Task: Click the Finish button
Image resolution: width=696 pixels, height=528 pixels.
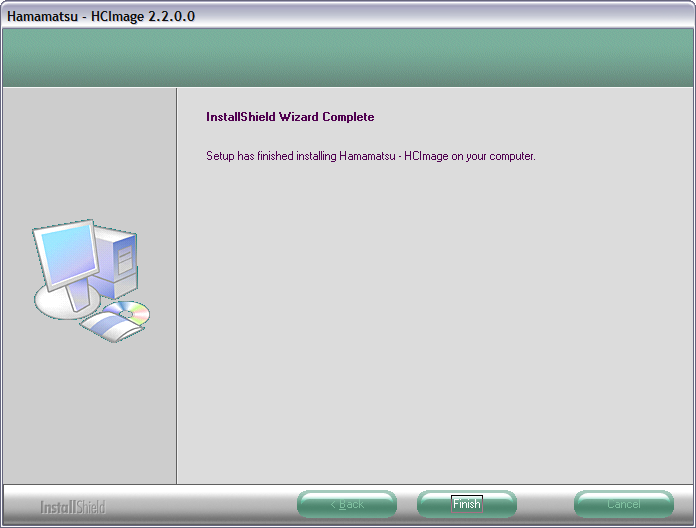Action: (466, 504)
